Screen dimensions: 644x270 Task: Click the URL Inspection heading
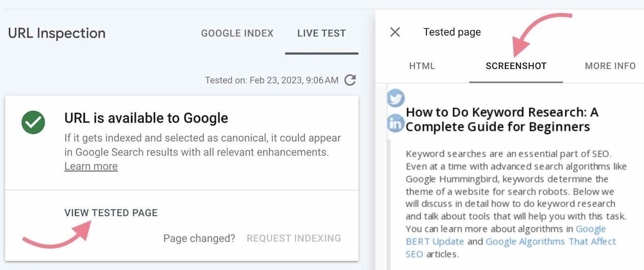[x=57, y=33]
